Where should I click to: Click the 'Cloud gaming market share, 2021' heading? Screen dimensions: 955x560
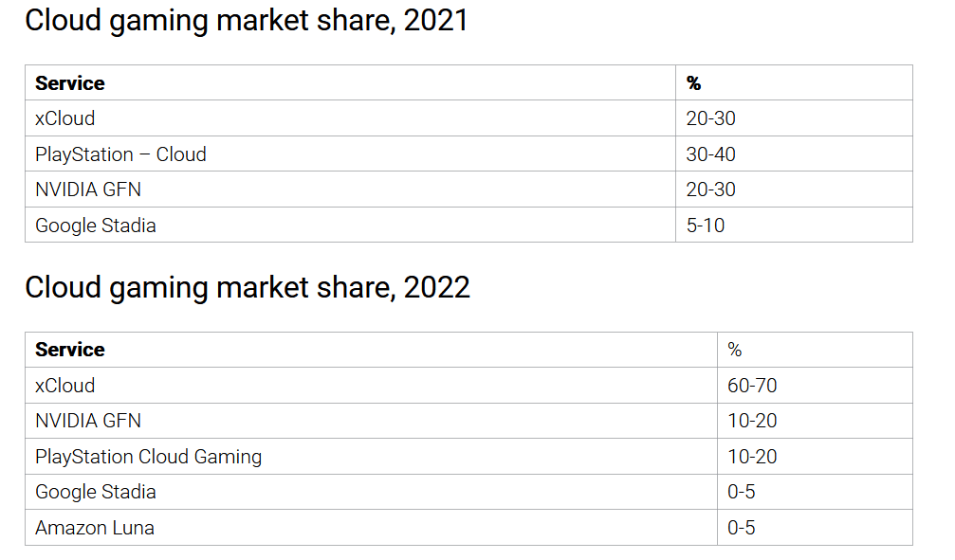click(x=247, y=21)
